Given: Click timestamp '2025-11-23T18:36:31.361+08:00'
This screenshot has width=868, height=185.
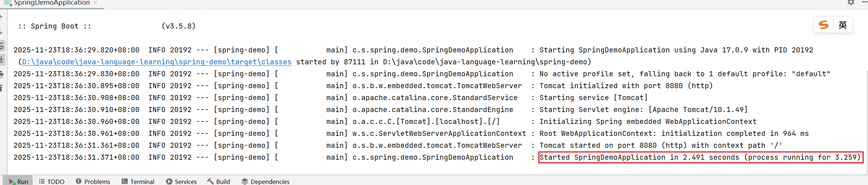Looking at the screenshot, I should point(76,145).
